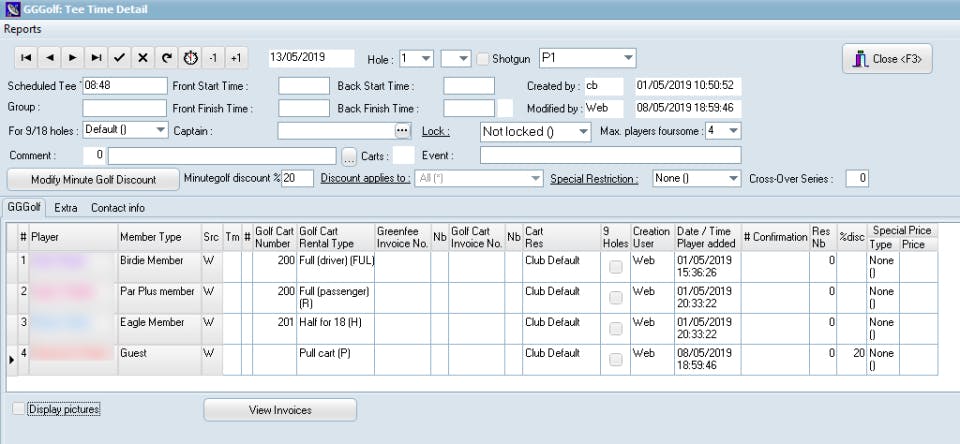Image resolution: width=960 pixels, height=444 pixels.
Task: Click the 'Full (passenger) (R)' cell
Action: click(x=336, y=298)
